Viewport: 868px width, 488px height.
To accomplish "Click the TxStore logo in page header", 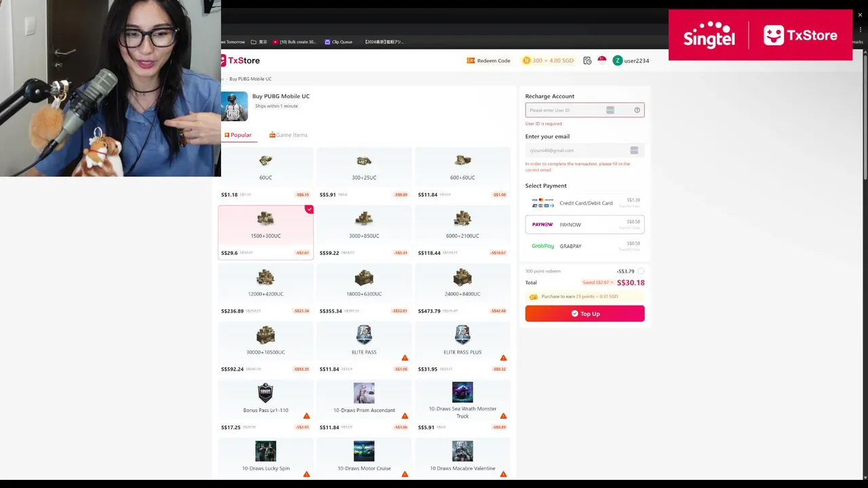I will tap(240, 60).
